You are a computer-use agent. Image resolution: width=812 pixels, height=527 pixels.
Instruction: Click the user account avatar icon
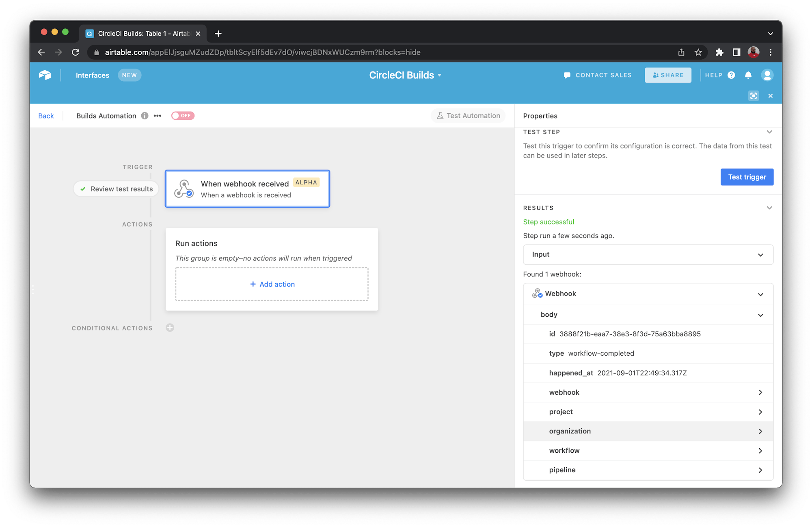pyautogui.click(x=767, y=75)
